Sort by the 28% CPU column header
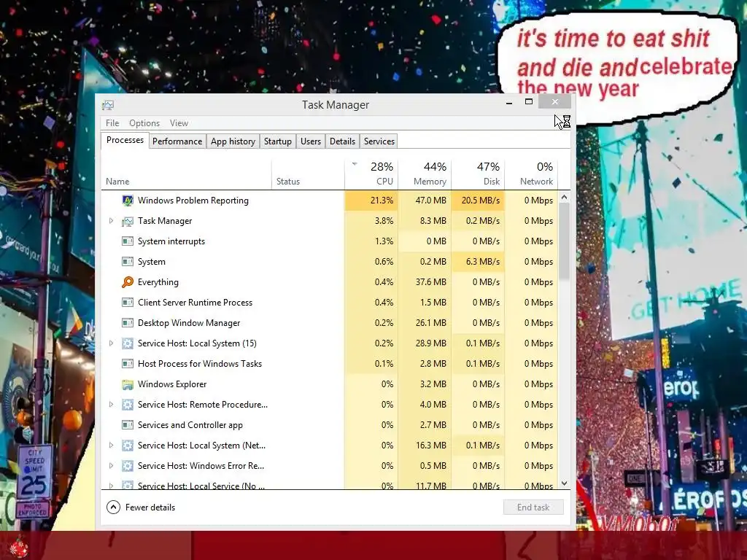This screenshot has height=560, width=747. click(371, 174)
